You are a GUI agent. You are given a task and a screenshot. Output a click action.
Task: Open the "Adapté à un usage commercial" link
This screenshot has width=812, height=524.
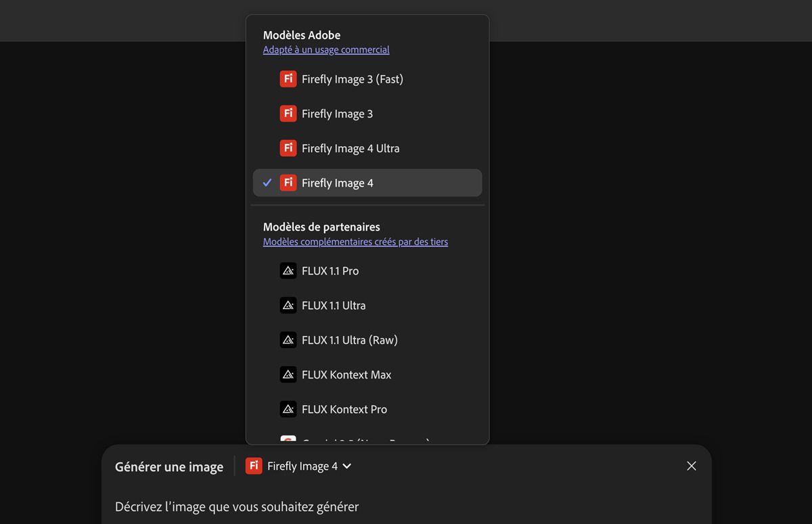click(326, 49)
